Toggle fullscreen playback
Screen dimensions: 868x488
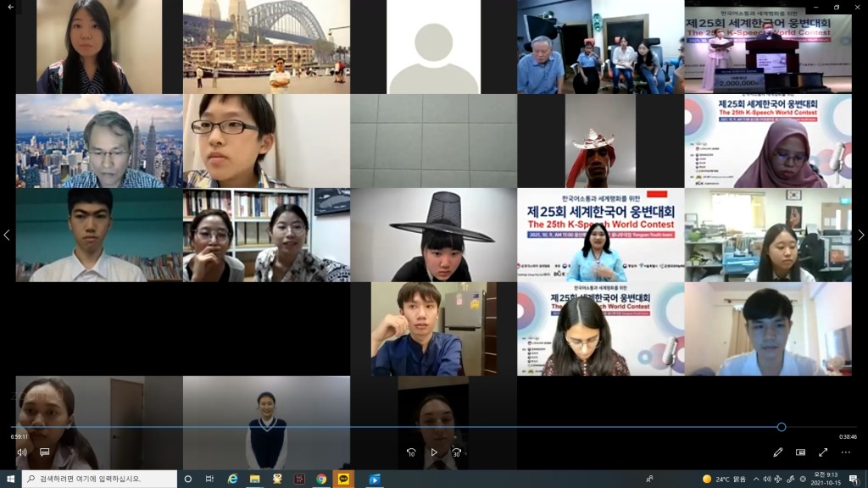tap(822, 452)
